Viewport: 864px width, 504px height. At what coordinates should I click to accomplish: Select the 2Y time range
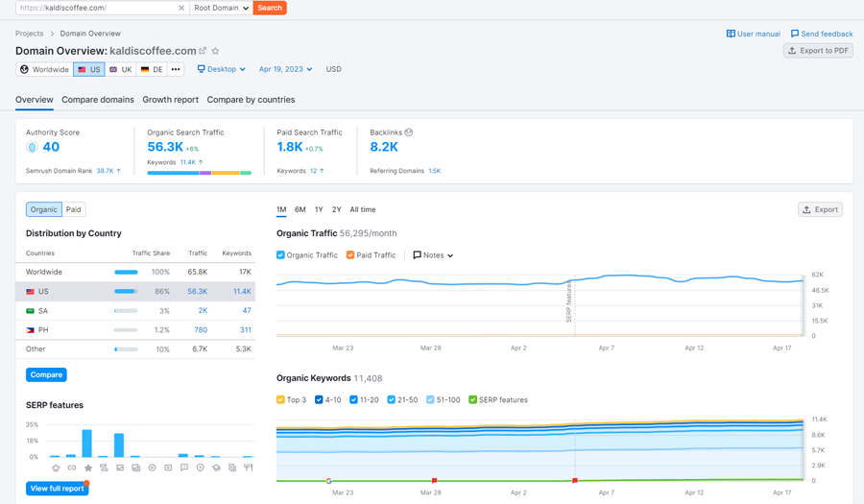pos(337,209)
